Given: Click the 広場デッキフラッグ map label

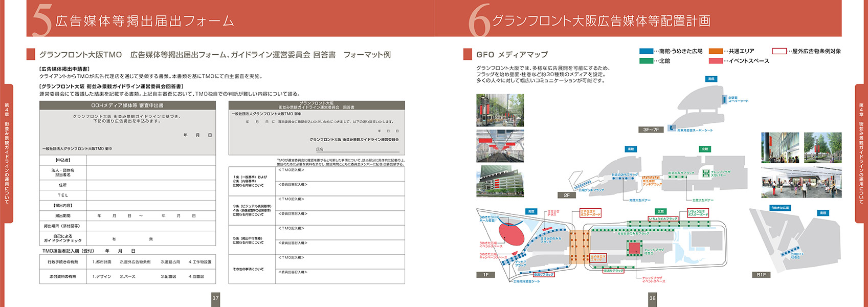Looking at the screenshot, I should (x=591, y=190).
